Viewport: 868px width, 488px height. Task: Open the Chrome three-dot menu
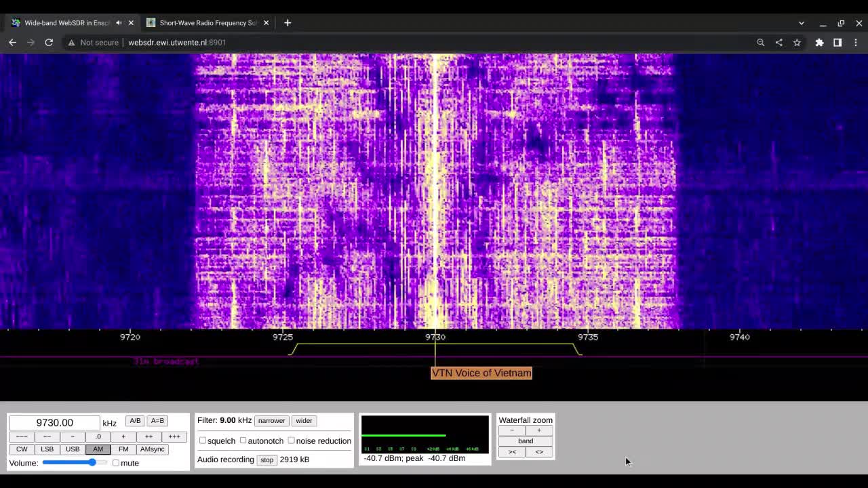(856, 42)
